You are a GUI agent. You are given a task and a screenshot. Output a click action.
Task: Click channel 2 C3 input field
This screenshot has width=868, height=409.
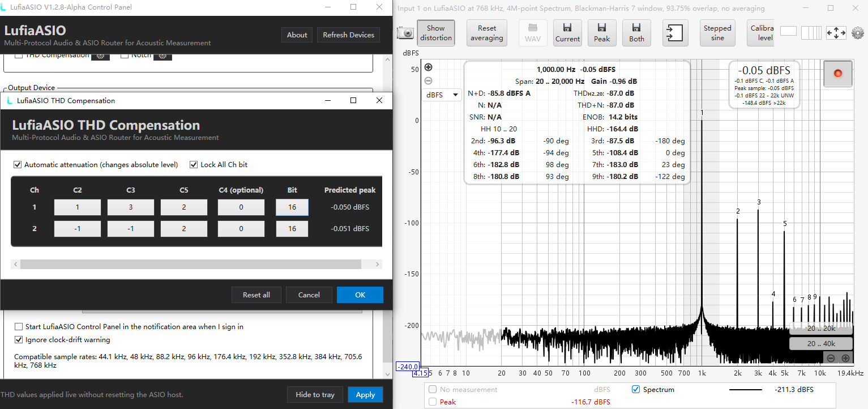pyautogui.click(x=131, y=228)
